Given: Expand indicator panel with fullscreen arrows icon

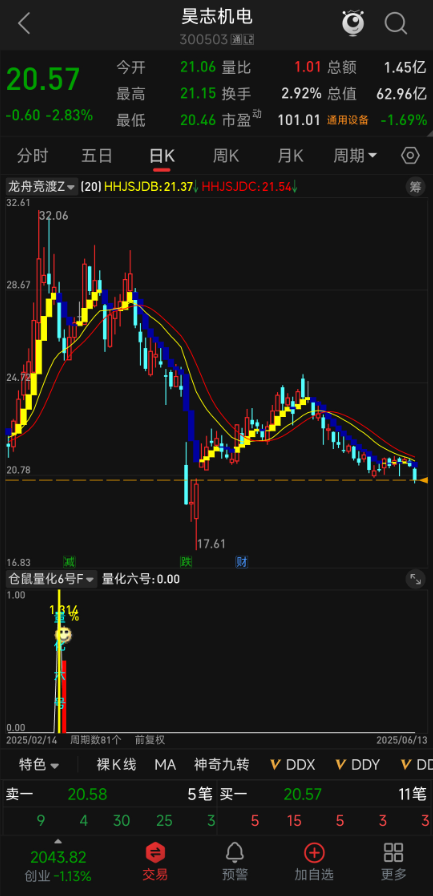Looking at the screenshot, I should [x=415, y=579].
